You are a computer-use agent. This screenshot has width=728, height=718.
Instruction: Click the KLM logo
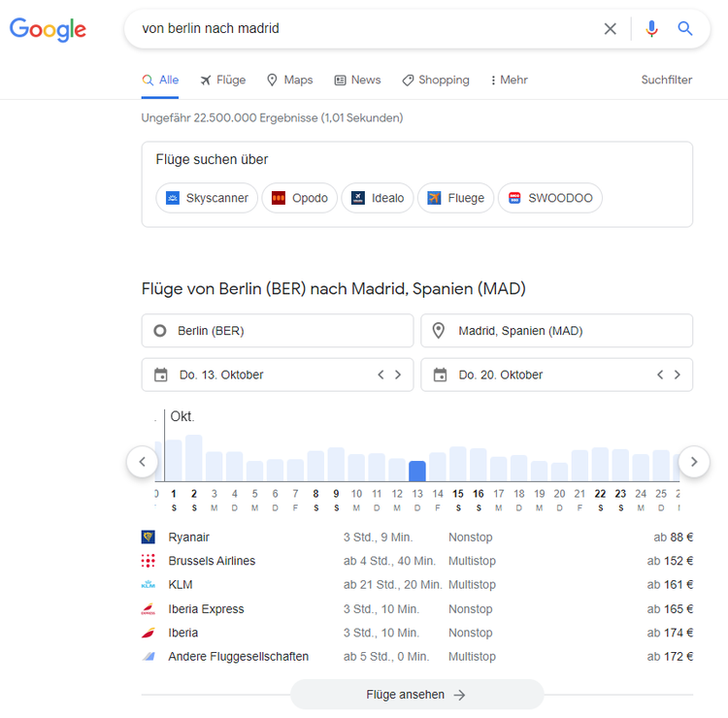(x=149, y=585)
